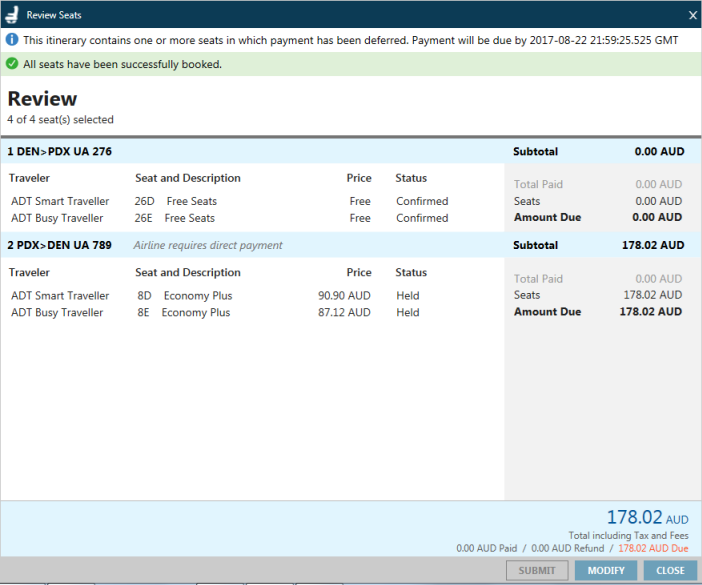The image size is (702, 585).
Task: Click the seat icon in the title bar
Action: point(12,15)
